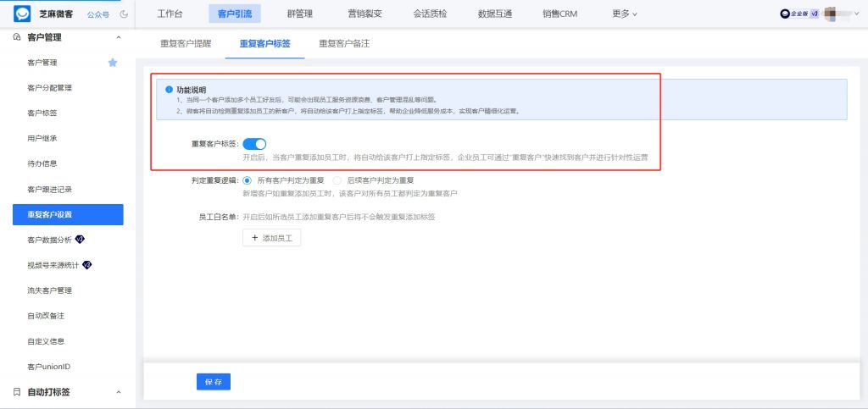Click the 功能说明 info icon
868x409 pixels.
pyautogui.click(x=169, y=90)
